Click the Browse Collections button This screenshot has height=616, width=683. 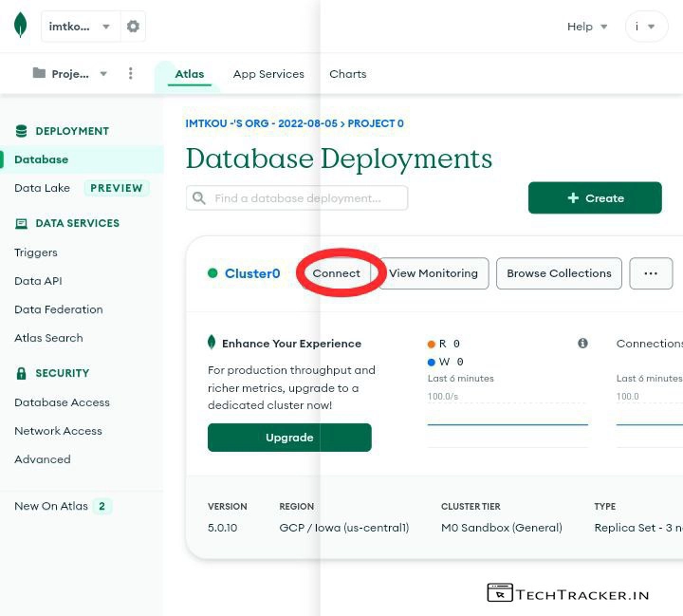559,273
